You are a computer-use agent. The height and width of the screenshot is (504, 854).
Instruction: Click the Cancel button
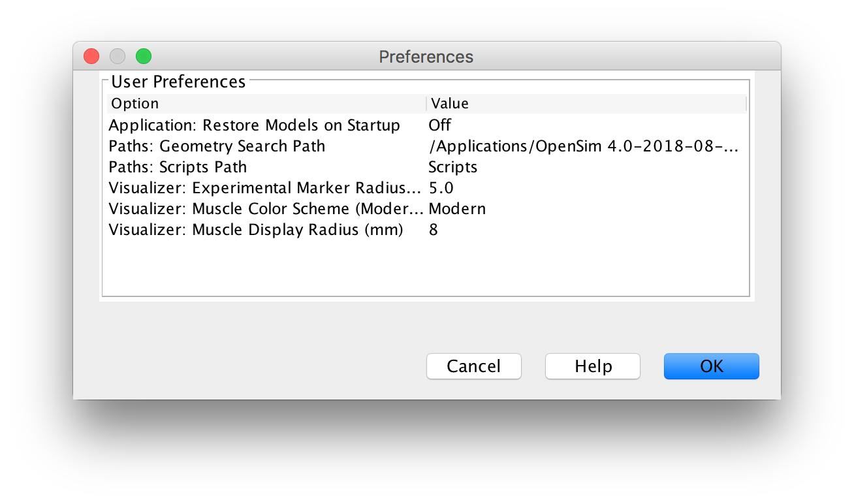pos(473,366)
